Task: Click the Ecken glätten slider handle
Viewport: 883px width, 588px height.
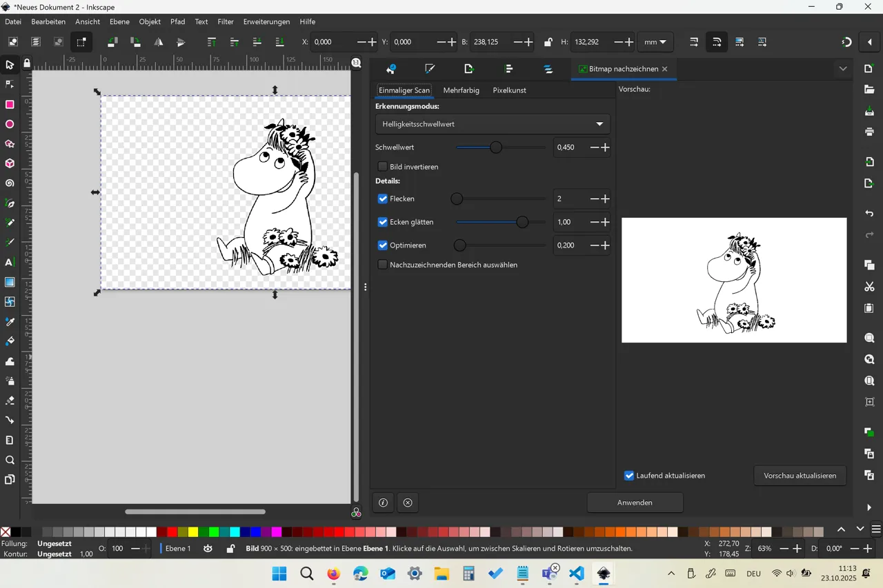Action: point(522,222)
